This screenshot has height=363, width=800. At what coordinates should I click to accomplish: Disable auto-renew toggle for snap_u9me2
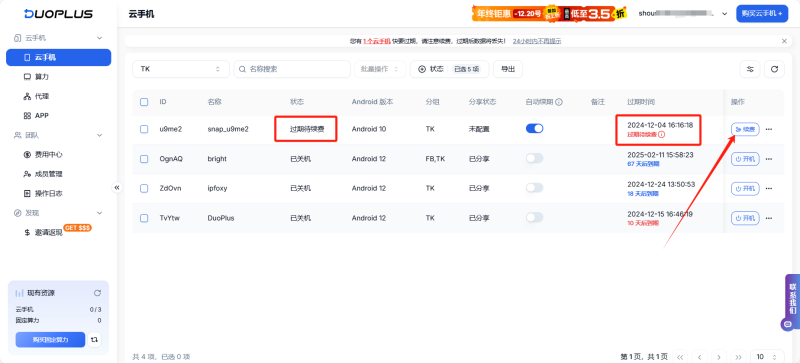pos(534,129)
